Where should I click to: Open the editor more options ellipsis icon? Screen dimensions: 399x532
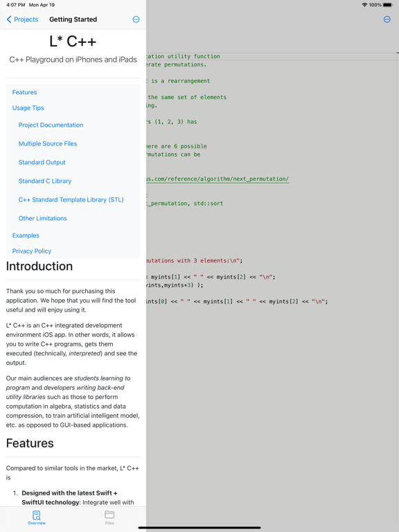(x=387, y=19)
